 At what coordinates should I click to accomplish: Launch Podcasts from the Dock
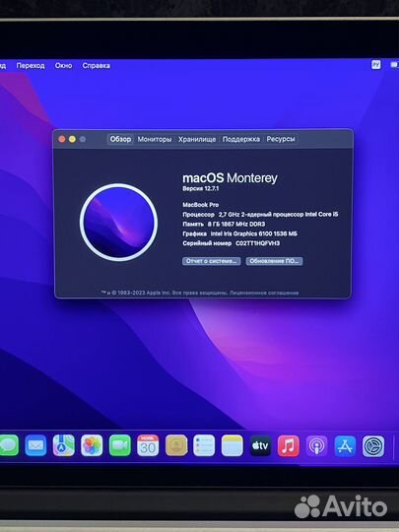click(316, 446)
